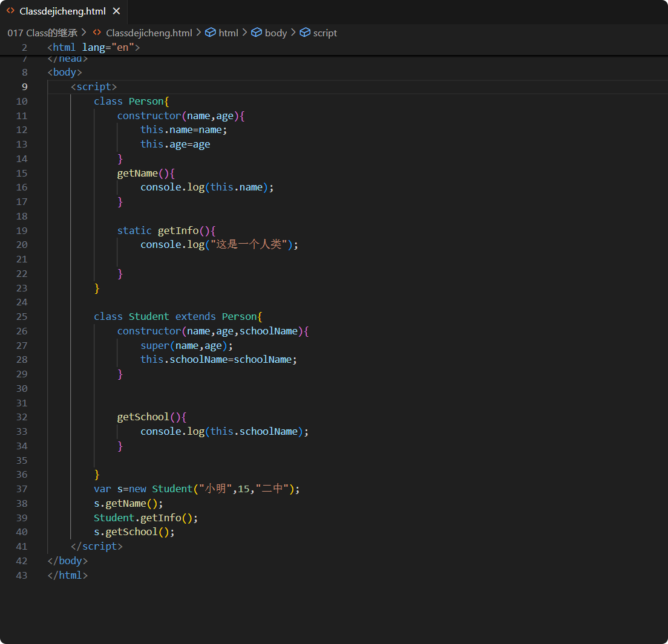The height and width of the screenshot is (644, 668).
Task: Click the cube icon beside body breadcrumb
Action: click(x=257, y=33)
